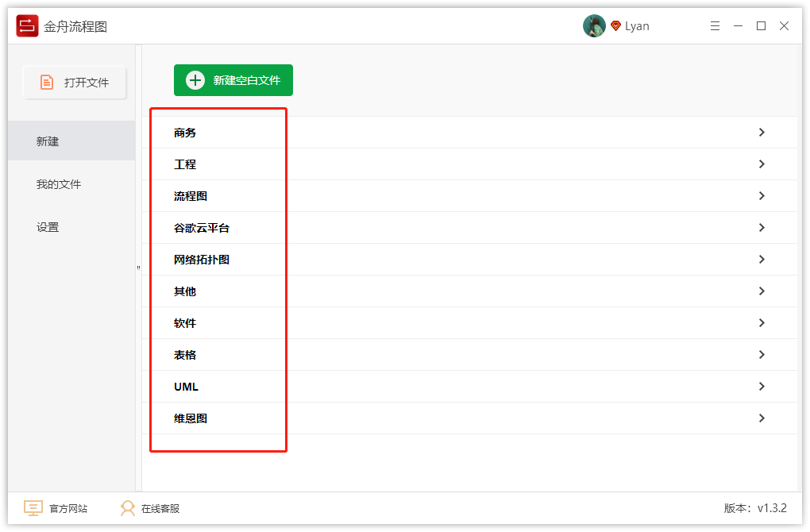
Task: Select the 软件 category label
Action: pyautogui.click(x=185, y=323)
